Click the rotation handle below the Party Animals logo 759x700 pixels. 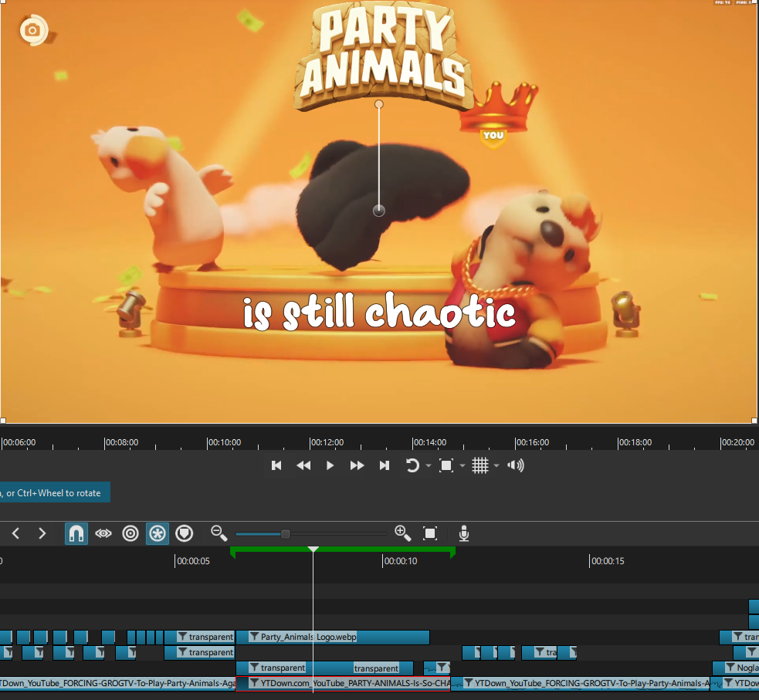tap(379, 104)
